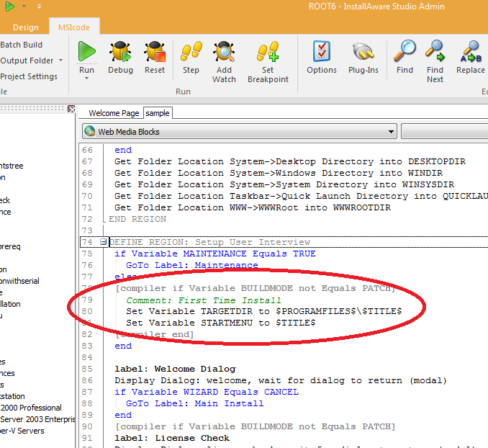
Task: Click the green quick-run arrow in title bar
Action: pyautogui.click(x=10, y=6)
